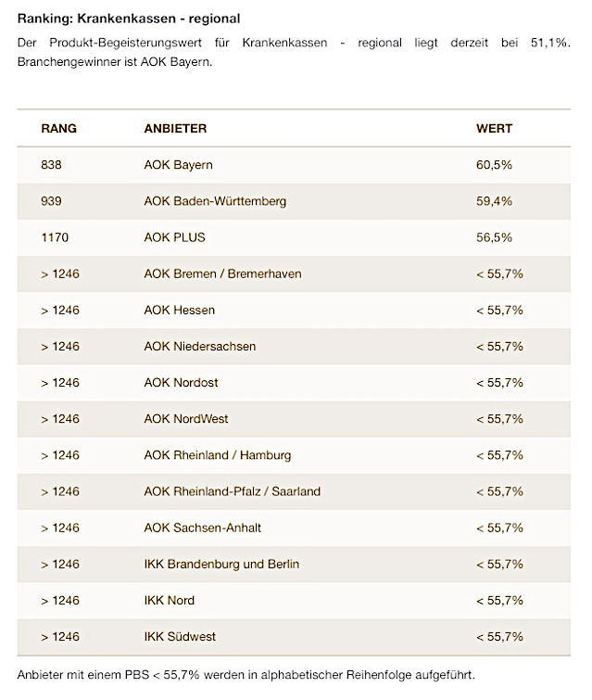Click AOK Baden-Württemberg provider name
Screen dimensions: 592x700
215,201
